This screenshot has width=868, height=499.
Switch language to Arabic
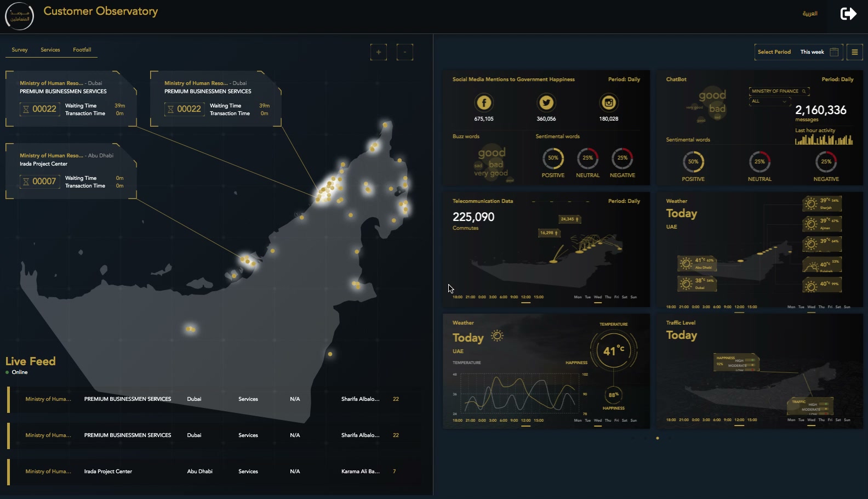pyautogui.click(x=809, y=14)
